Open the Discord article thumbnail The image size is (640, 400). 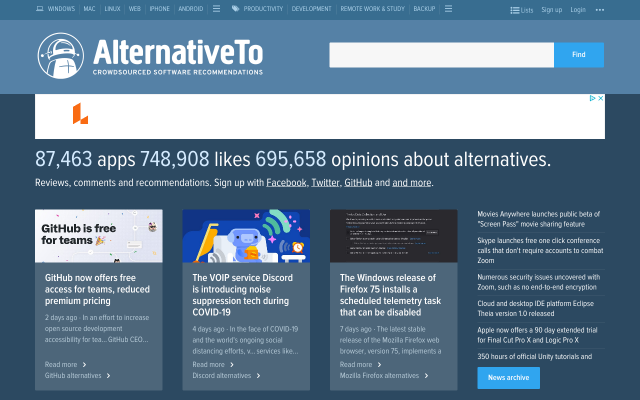coord(246,236)
